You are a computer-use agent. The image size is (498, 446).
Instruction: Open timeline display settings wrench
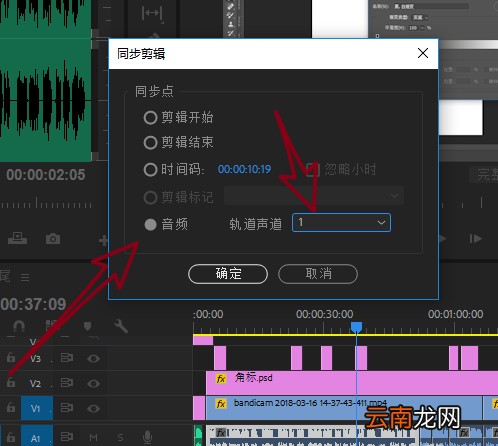coord(121,326)
